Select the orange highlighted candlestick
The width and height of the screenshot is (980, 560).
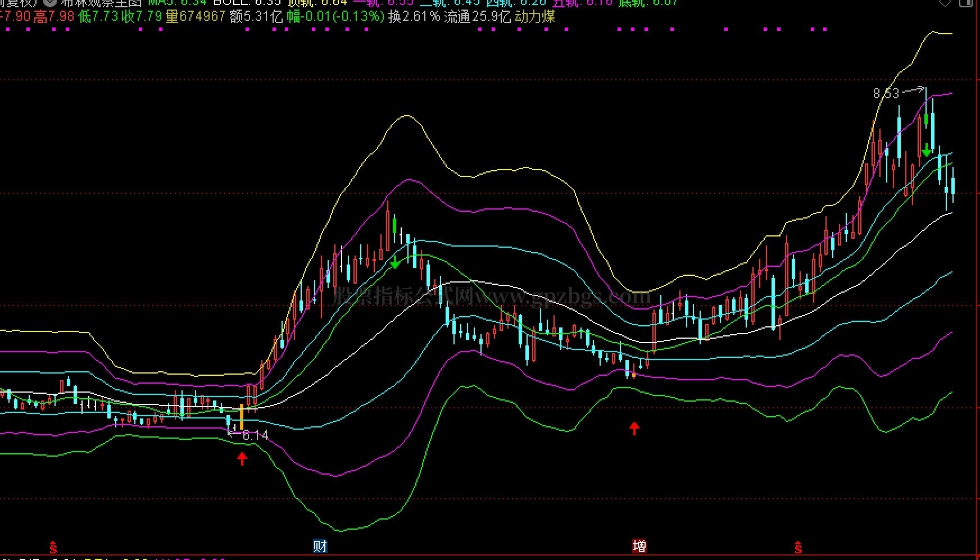click(x=242, y=416)
